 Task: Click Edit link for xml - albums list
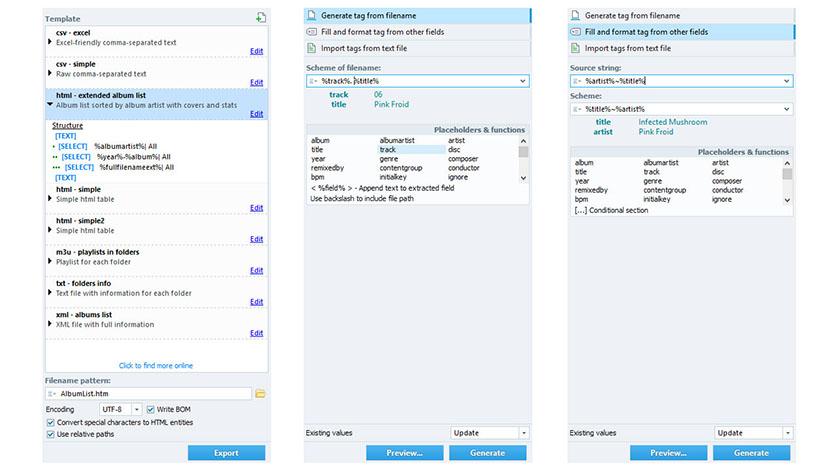click(256, 333)
